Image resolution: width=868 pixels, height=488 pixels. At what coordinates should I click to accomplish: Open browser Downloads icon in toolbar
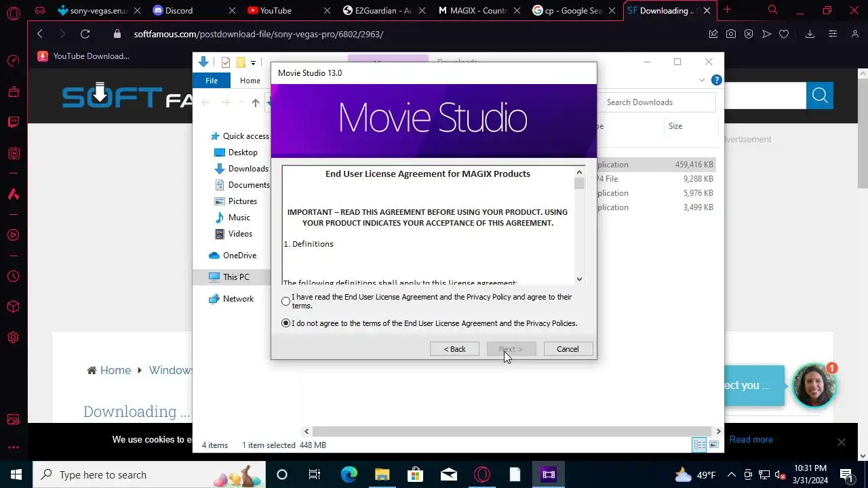810,34
